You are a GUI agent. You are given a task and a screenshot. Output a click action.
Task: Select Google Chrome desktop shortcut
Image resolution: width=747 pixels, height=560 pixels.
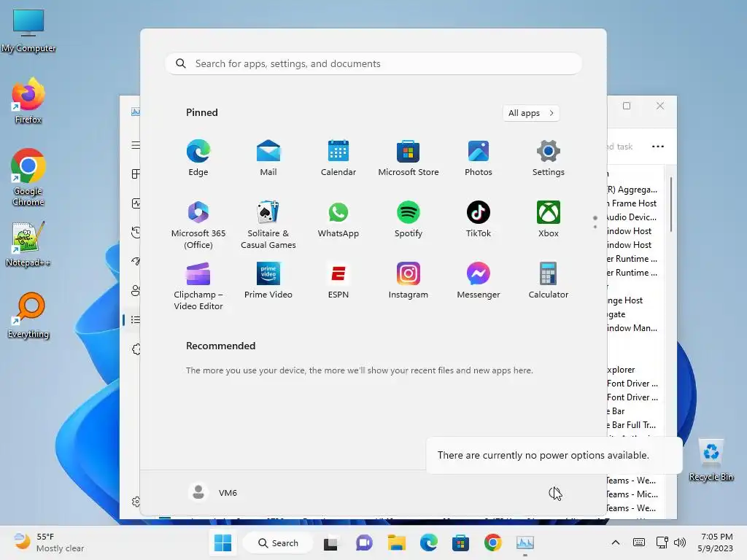(28, 177)
